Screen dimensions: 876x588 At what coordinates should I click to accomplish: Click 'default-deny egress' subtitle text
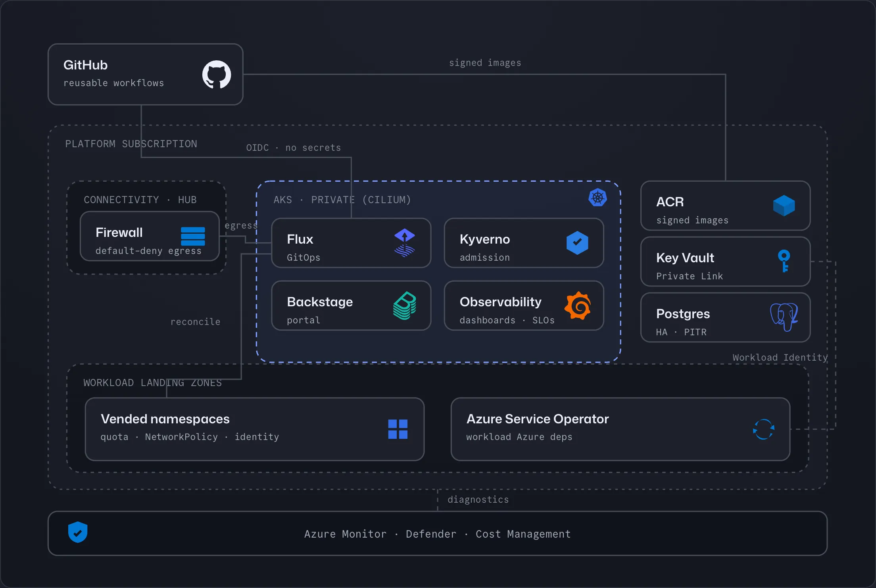pos(148,251)
